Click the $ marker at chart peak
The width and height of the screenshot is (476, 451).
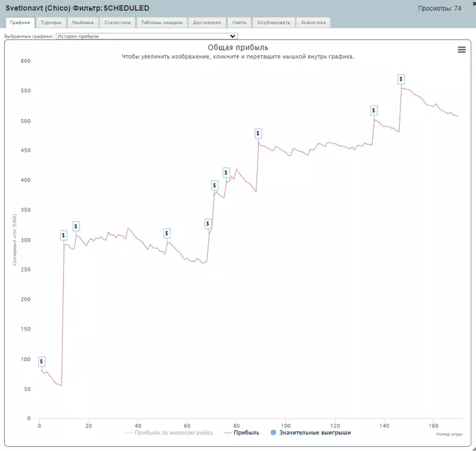pos(401,80)
